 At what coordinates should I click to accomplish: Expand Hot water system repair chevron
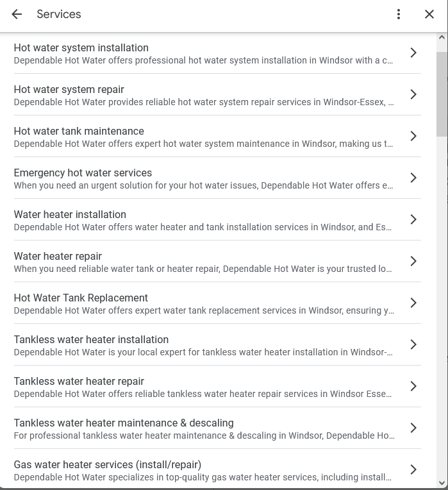(413, 94)
